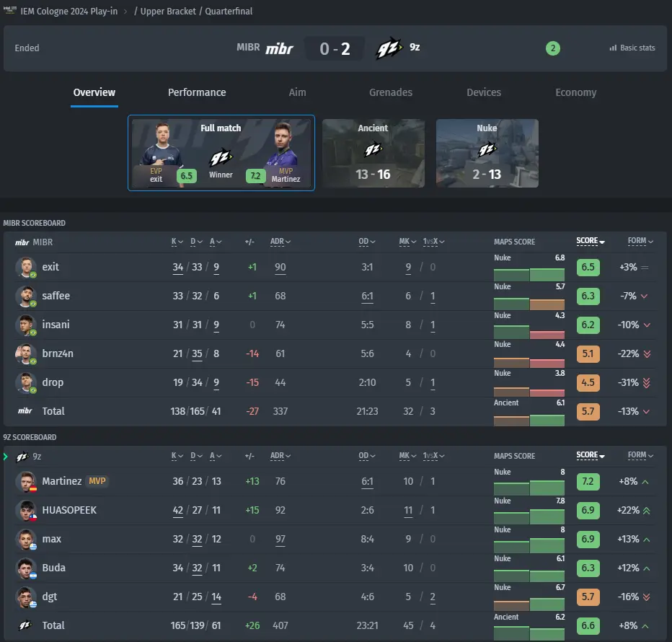Sort 9z scoreboard by FORM

coord(640,455)
